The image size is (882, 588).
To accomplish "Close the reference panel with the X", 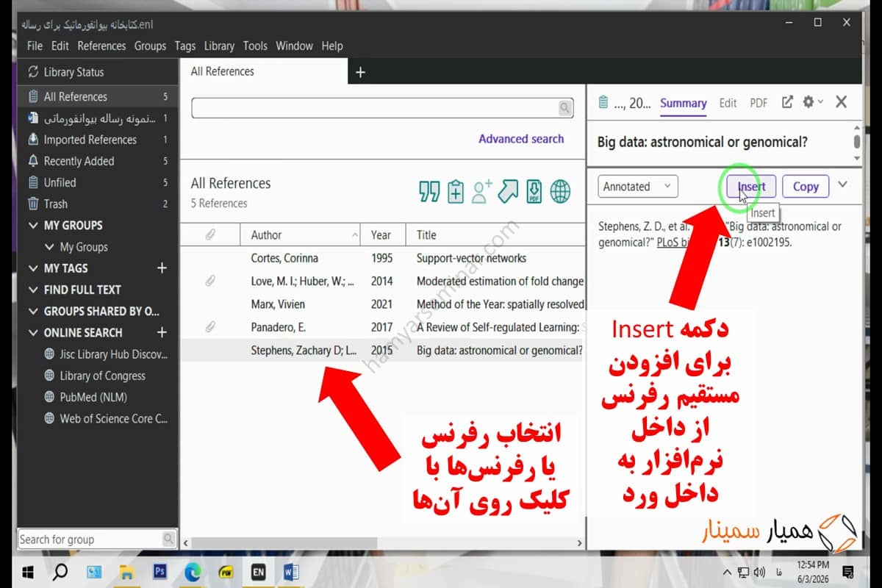I will click(842, 102).
